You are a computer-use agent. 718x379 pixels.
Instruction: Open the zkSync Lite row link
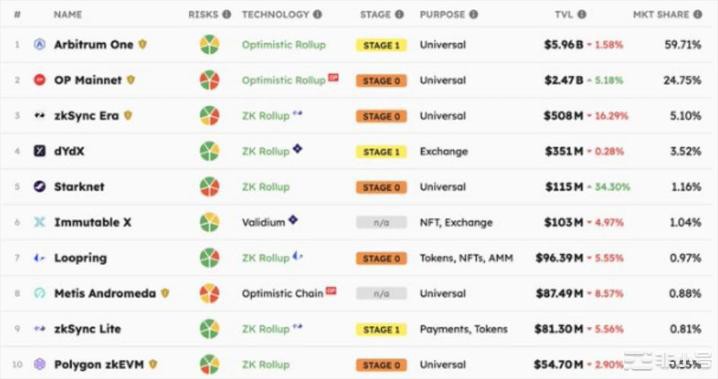(87, 329)
